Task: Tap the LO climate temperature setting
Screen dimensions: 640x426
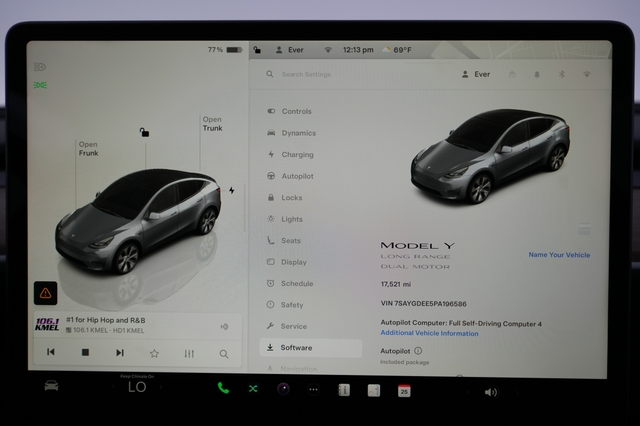Action: coord(137,387)
